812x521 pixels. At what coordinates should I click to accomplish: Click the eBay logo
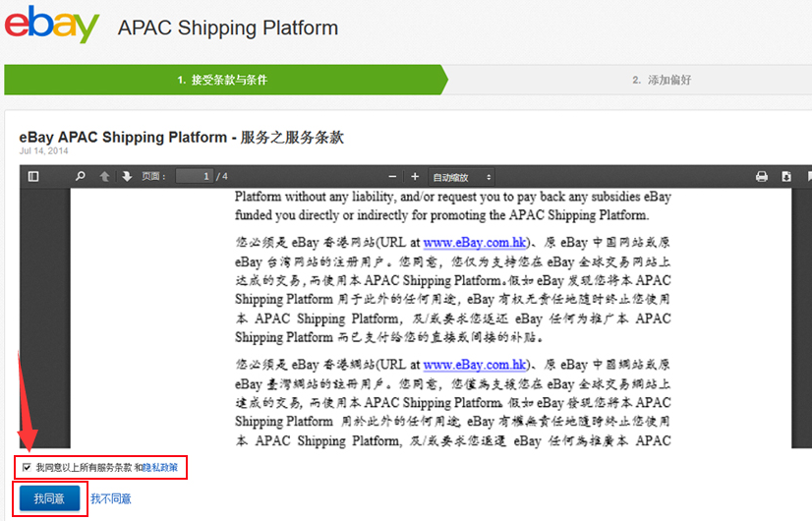click(x=51, y=27)
